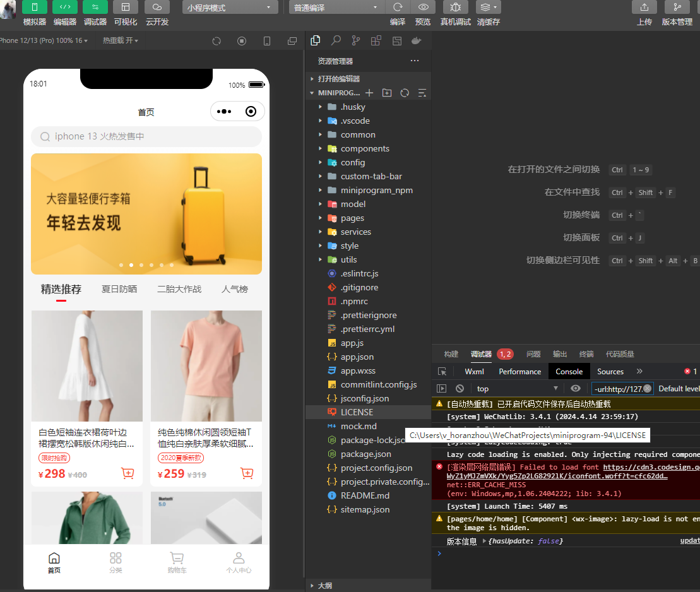The width and height of the screenshot is (700, 592).
Task: Open the hot reload (热重载) dropdown
Action: click(x=120, y=40)
